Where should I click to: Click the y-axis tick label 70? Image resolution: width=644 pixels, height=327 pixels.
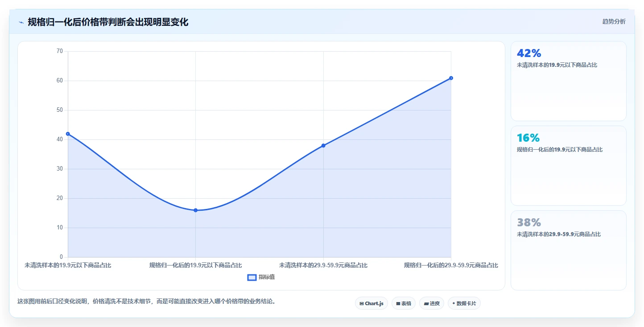tap(60, 51)
